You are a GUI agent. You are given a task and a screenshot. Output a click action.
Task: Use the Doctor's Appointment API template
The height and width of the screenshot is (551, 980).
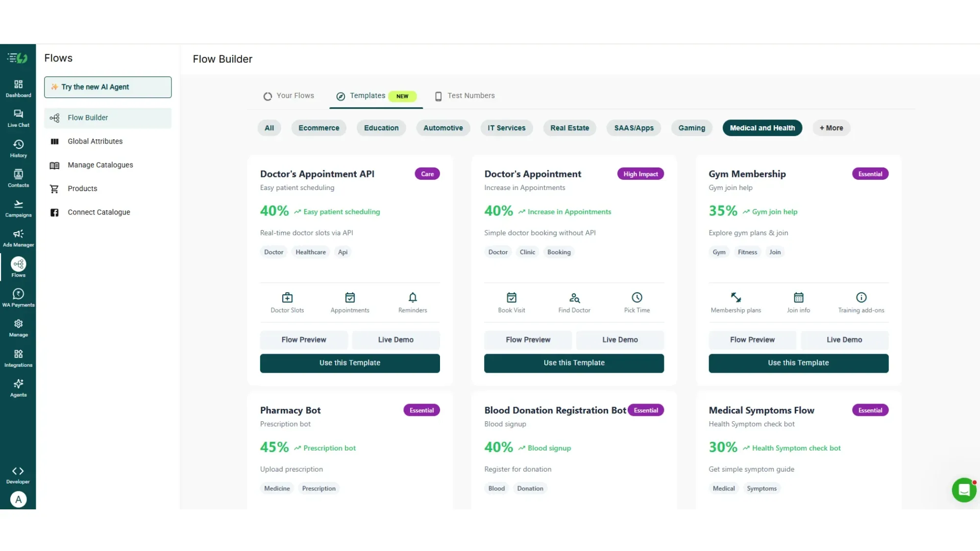click(x=350, y=363)
